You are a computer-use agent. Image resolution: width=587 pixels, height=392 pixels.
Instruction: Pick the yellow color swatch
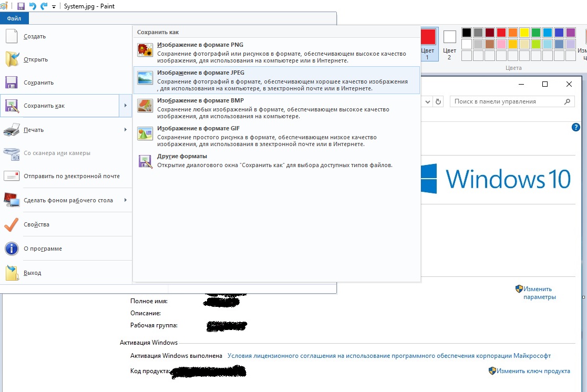[524, 33]
